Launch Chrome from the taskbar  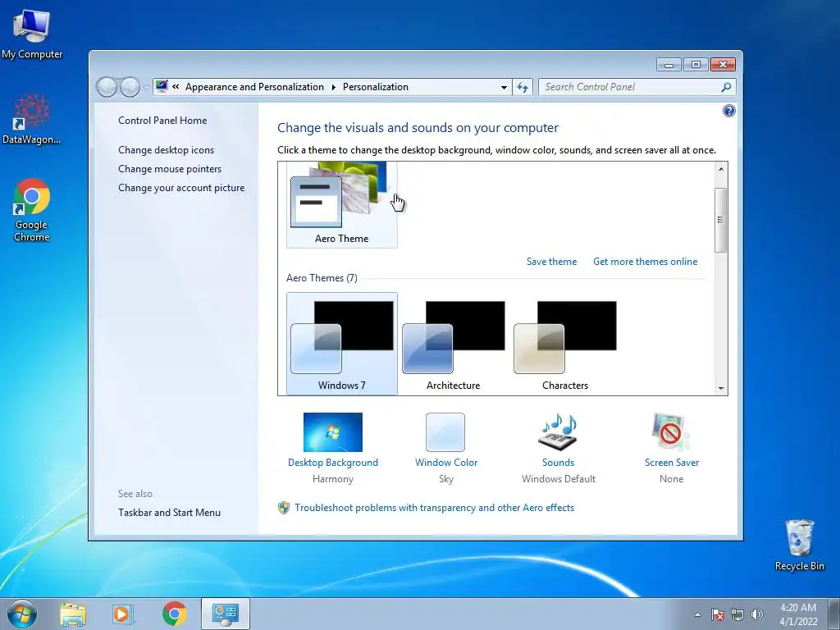174,614
